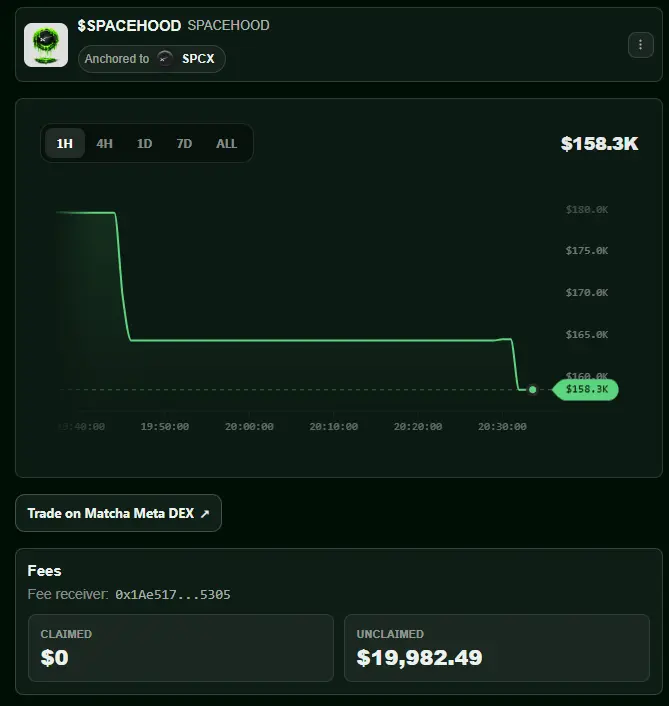Screen dimensions: 669x706
Task: Click the $170.0K price axis label
Action: pyautogui.click(x=587, y=293)
